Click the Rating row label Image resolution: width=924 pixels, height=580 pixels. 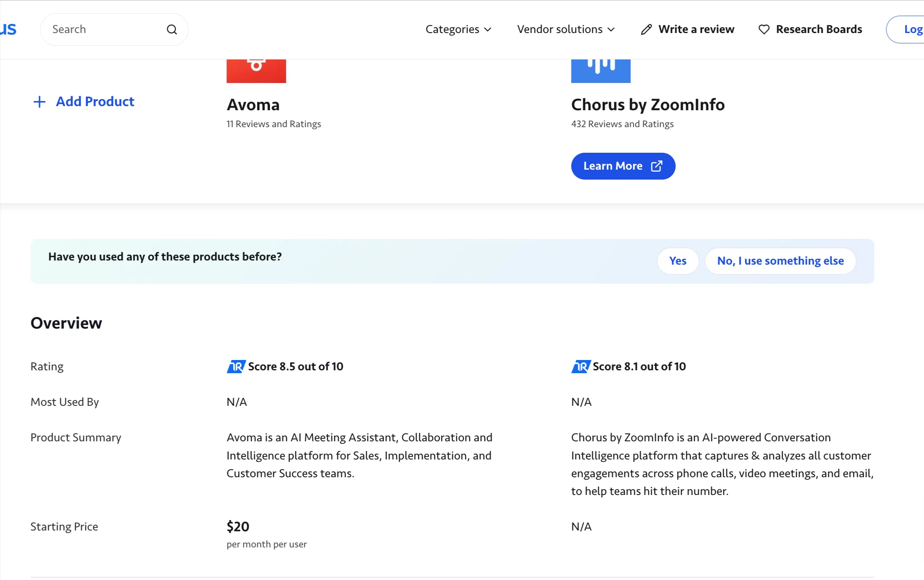click(47, 367)
